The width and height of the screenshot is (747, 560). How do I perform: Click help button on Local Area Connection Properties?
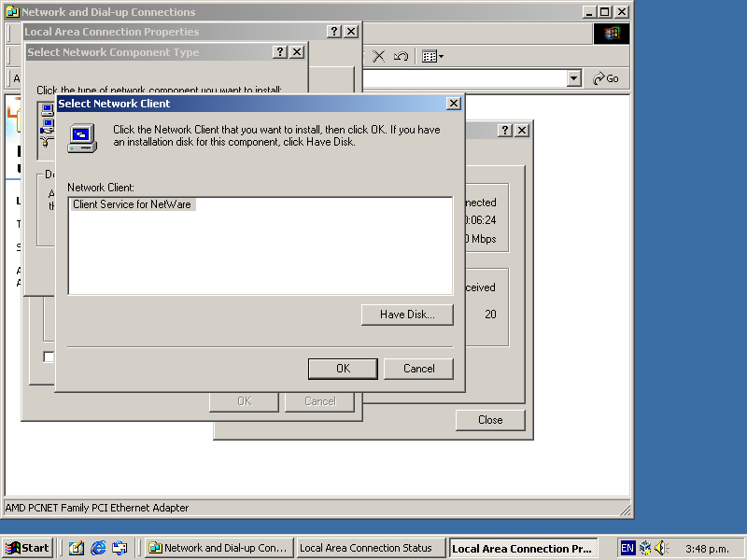[x=334, y=32]
